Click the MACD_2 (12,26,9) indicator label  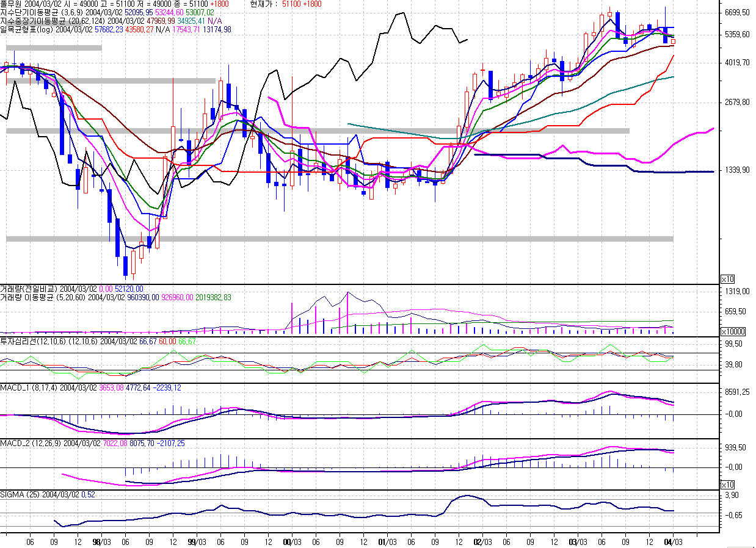click(x=31, y=443)
